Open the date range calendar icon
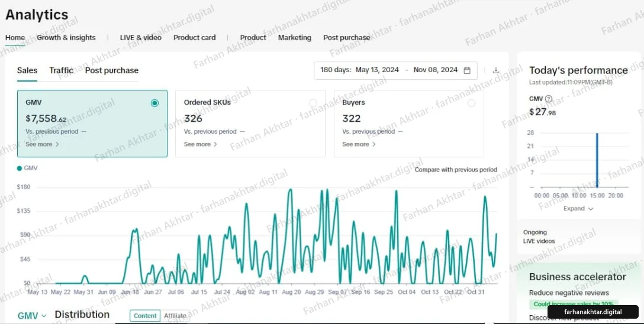Image resolution: width=644 pixels, height=324 pixels. (467, 70)
